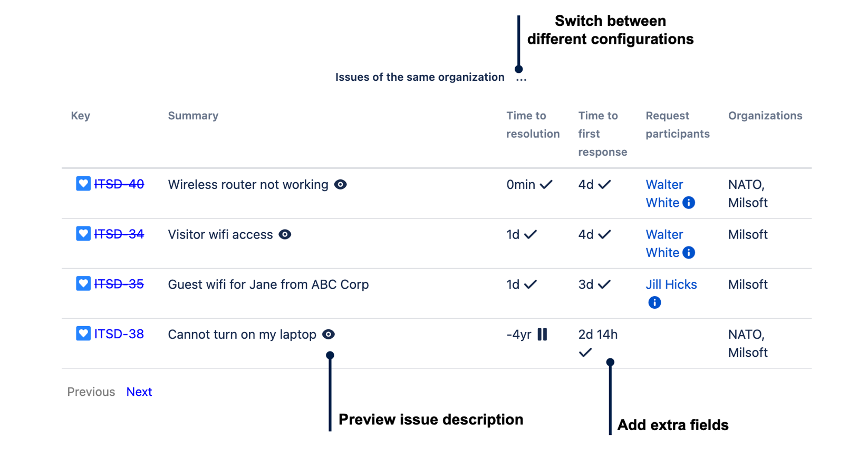Open issue ITSD-38 link
868x475 pixels.
[x=119, y=334]
